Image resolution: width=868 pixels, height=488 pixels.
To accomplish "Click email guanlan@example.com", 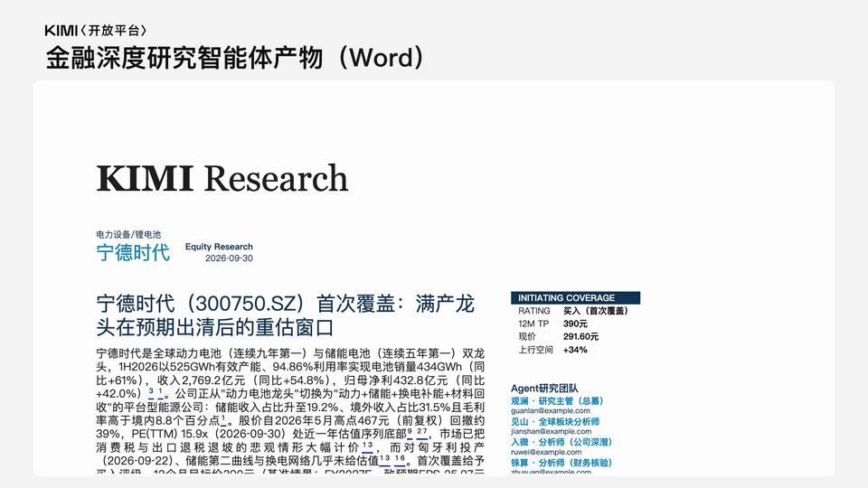I will point(551,411).
